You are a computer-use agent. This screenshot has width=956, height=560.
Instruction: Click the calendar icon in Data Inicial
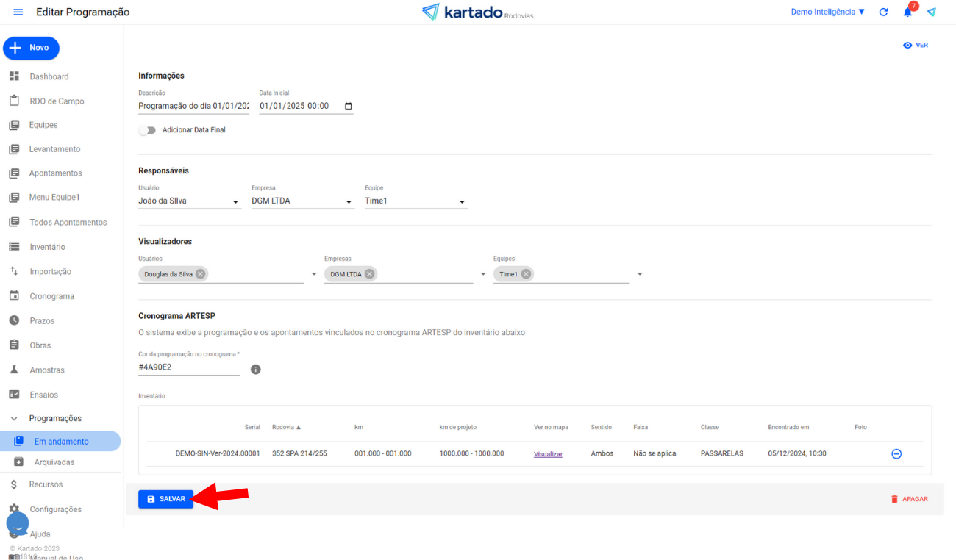tap(349, 106)
